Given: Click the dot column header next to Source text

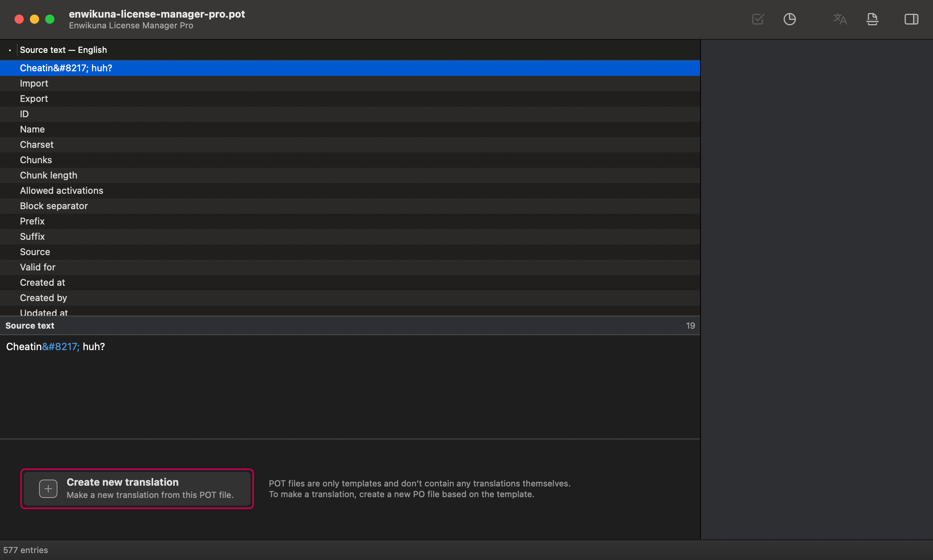Looking at the screenshot, I should point(10,50).
